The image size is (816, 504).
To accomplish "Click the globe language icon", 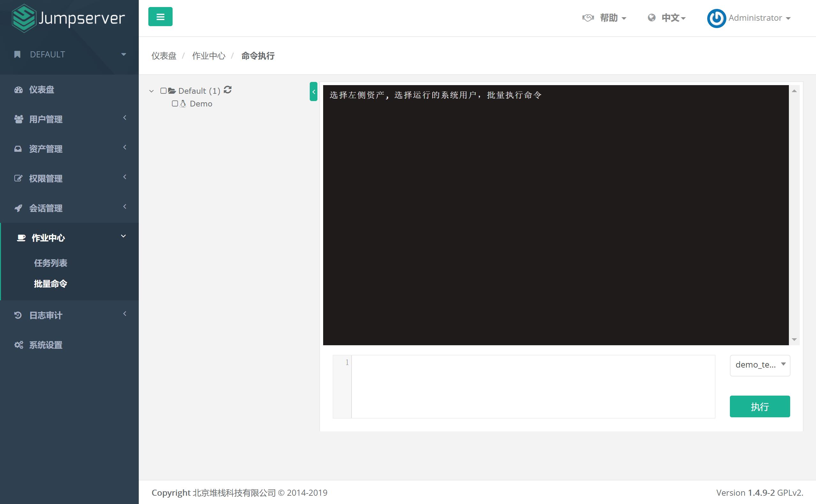I will pos(652,18).
